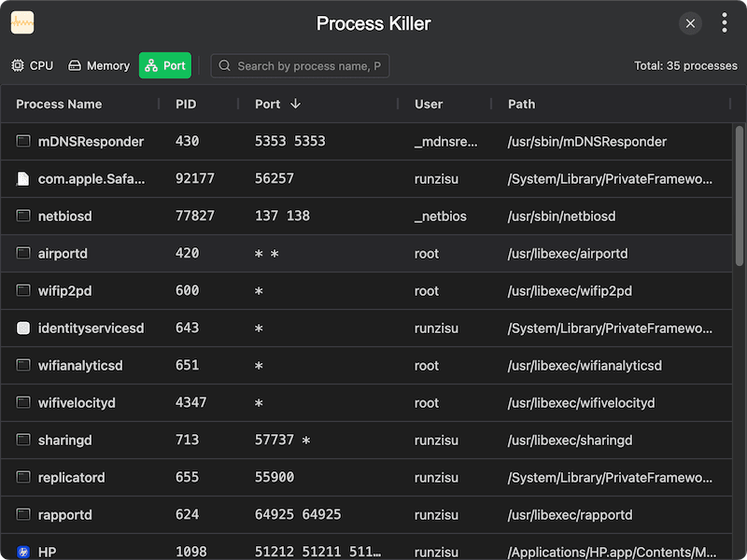Click the netbiosd process icon
Screen dimensions: 747x560
(x=23, y=217)
